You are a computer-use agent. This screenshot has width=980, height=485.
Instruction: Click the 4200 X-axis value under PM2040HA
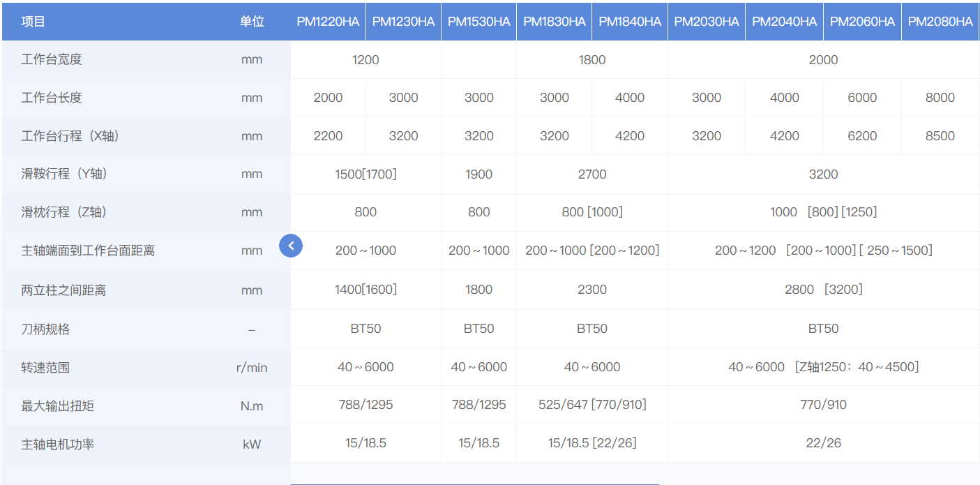(784, 136)
